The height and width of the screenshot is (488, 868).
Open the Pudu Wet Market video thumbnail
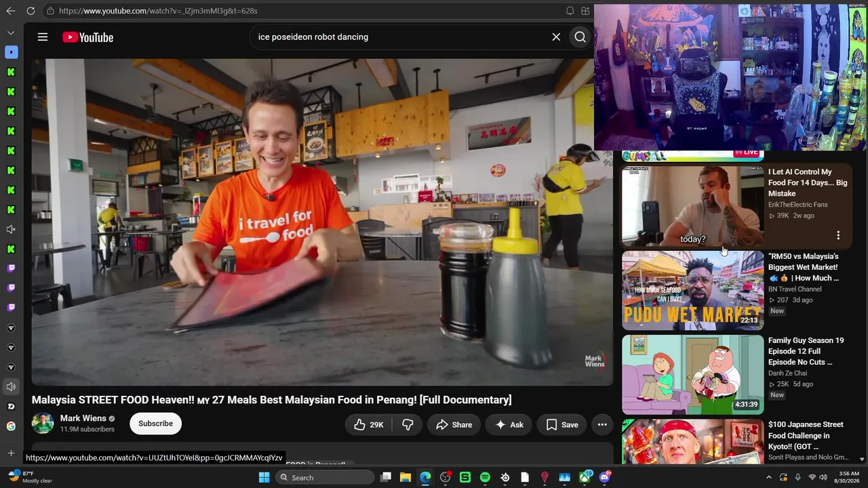[x=692, y=291]
